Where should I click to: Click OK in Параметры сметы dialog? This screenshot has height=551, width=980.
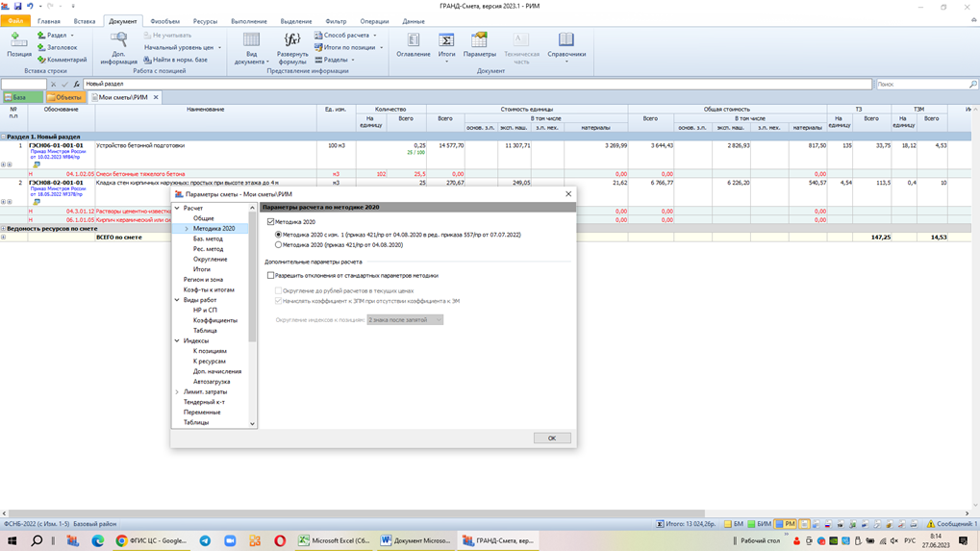pos(552,438)
